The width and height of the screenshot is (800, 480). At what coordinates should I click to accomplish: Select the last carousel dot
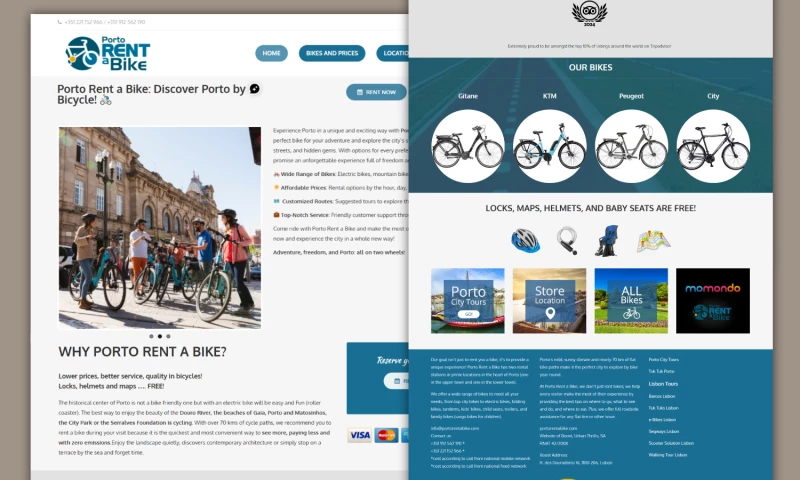168,336
